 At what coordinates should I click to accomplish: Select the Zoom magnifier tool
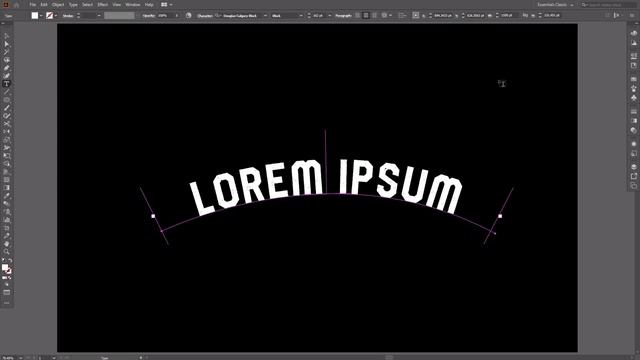7,251
